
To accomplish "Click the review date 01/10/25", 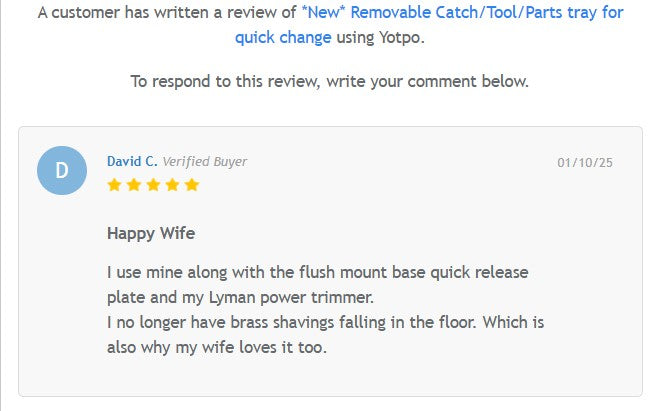I will tap(585, 162).
